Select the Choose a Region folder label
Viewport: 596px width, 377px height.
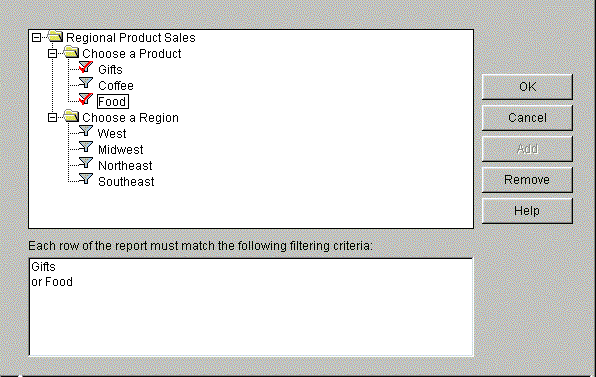click(130, 118)
